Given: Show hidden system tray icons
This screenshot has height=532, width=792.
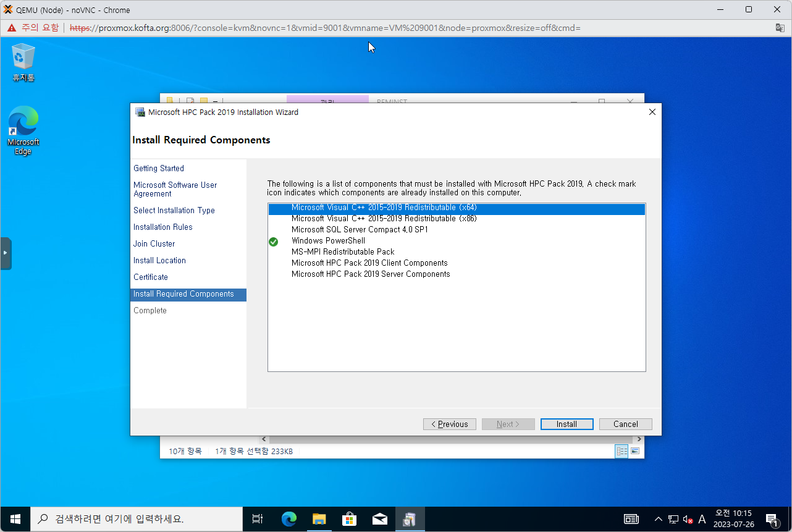Looking at the screenshot, I should pyautogui.click(x=658, y=519).
